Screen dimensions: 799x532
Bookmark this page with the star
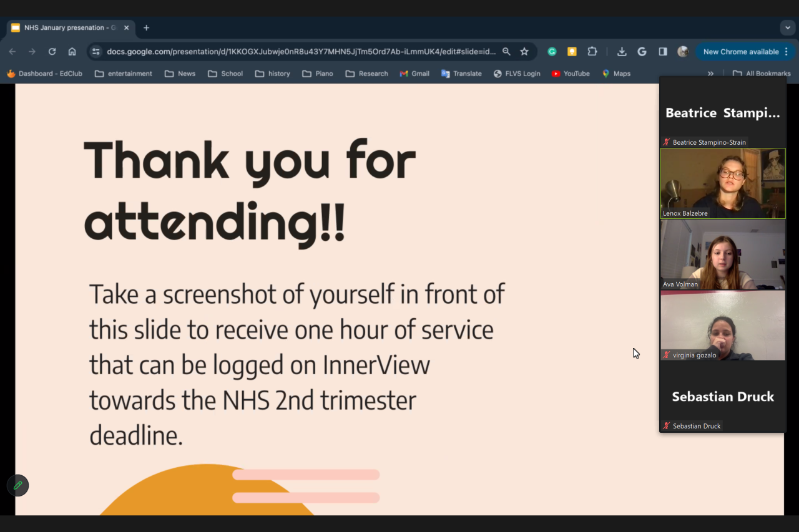click(524, 52)
